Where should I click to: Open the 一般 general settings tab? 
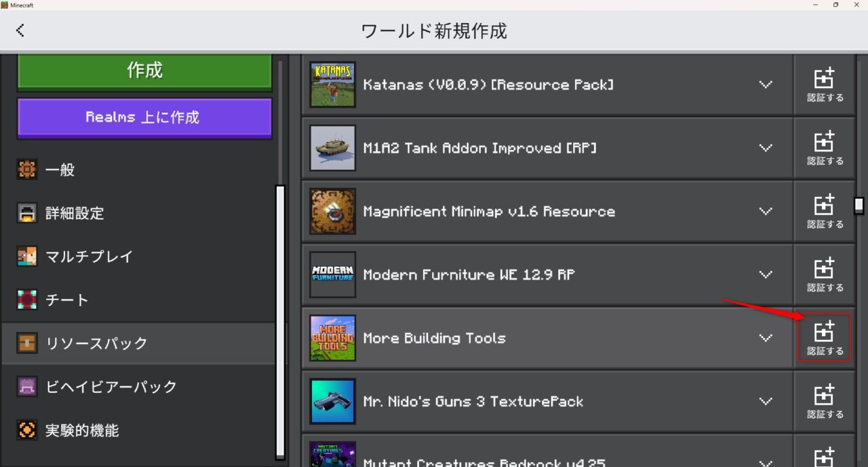coord(138,170)
